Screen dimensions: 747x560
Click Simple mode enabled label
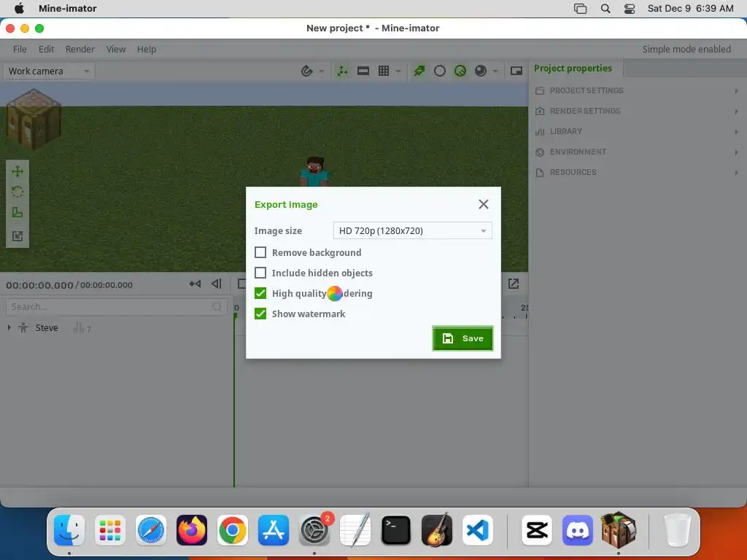pos(686,49)
